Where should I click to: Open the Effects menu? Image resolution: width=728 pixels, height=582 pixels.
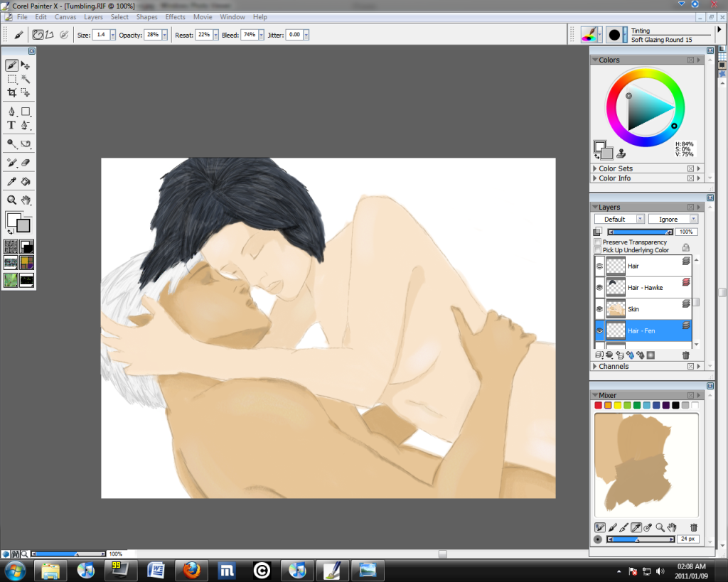pyautogui.click(x=175, y=17)
